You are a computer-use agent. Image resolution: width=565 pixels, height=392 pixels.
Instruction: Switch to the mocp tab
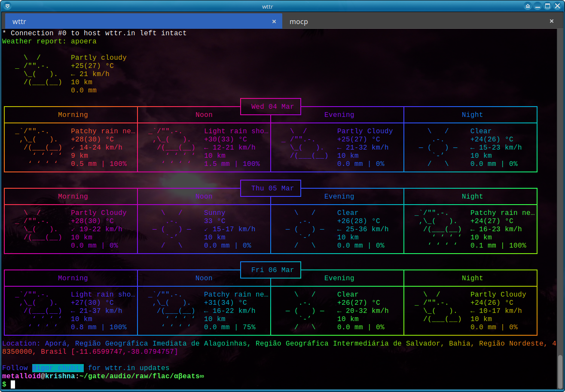click(x=299, y=21)
